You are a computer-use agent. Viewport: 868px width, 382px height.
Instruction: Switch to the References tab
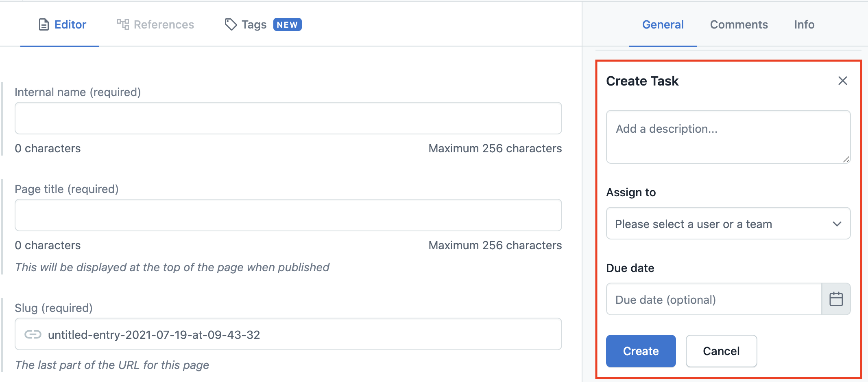pyautogui.click(x=164, y=24)
